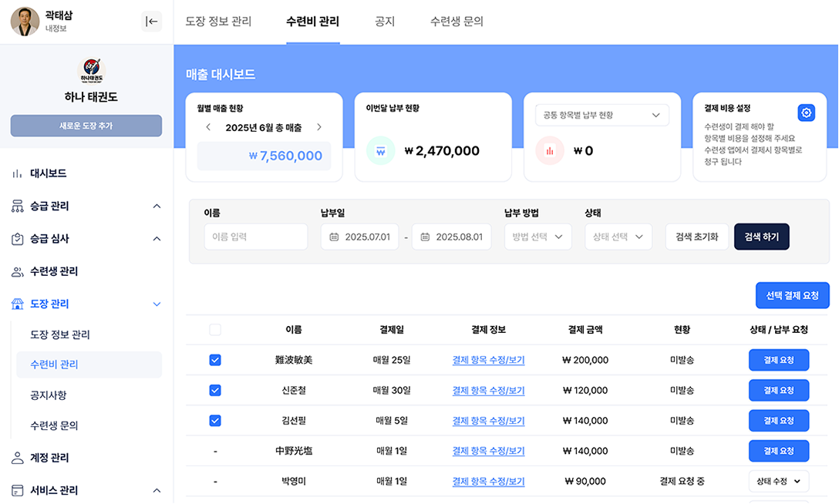Click the red chart icon beside ₩ 0

(x=550, y=151)
